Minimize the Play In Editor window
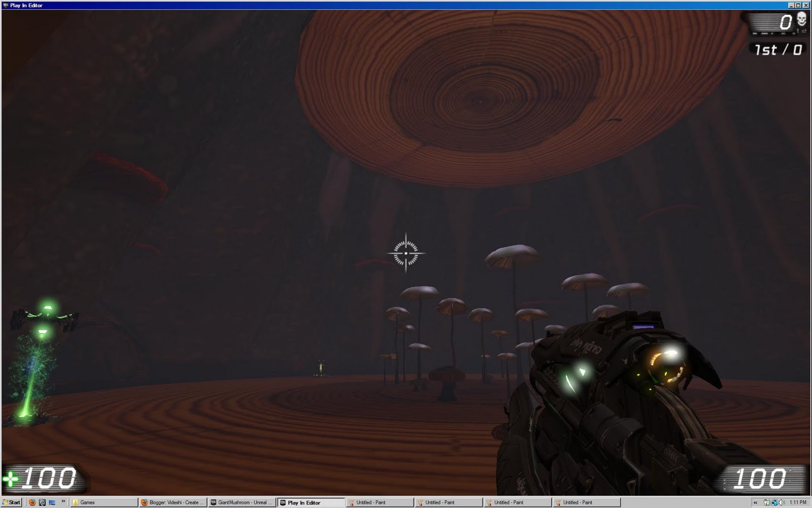Screen dimensions: 812x508 click(x=791, y=5)
